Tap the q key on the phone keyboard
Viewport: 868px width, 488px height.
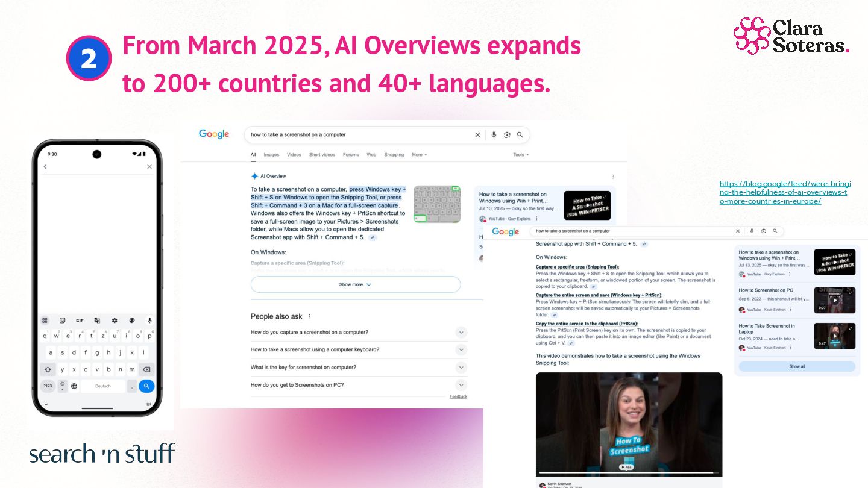point(45,336)
